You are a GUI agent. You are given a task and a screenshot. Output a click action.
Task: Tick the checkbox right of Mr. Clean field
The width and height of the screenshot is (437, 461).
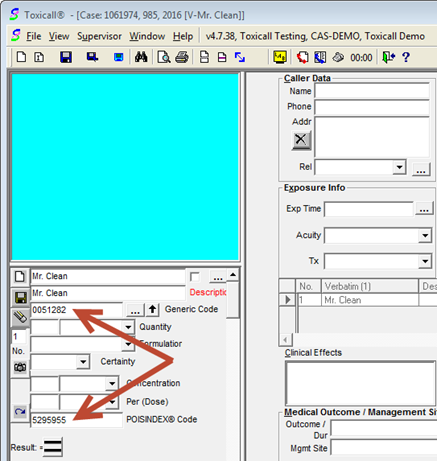[194, 276]
